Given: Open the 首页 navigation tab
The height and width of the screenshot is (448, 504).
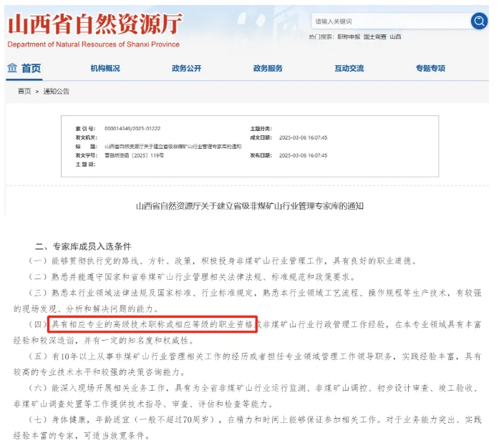Looking at the screenshot, I should (x=31, y=69).
